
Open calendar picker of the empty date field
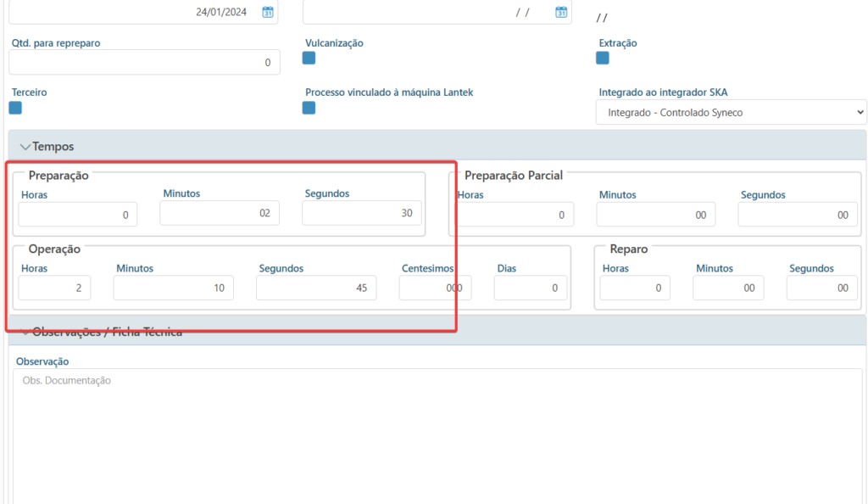pos(561,12)
